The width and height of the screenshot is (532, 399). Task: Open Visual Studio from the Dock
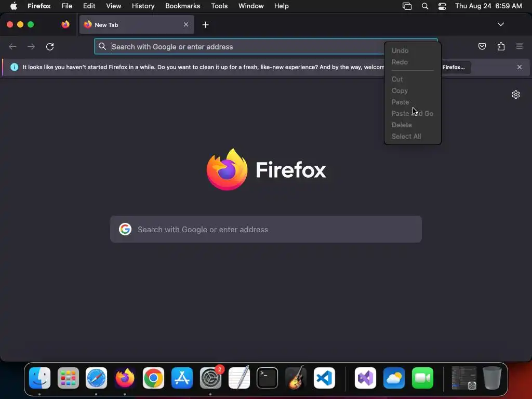(365, 378)
